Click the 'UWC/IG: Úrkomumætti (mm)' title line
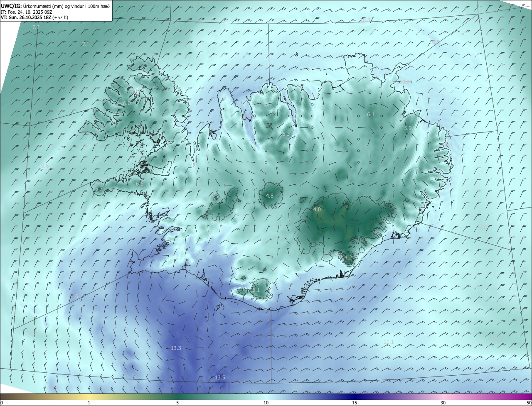The width and height of the screenshot is (532, 406). click(55, 6)
